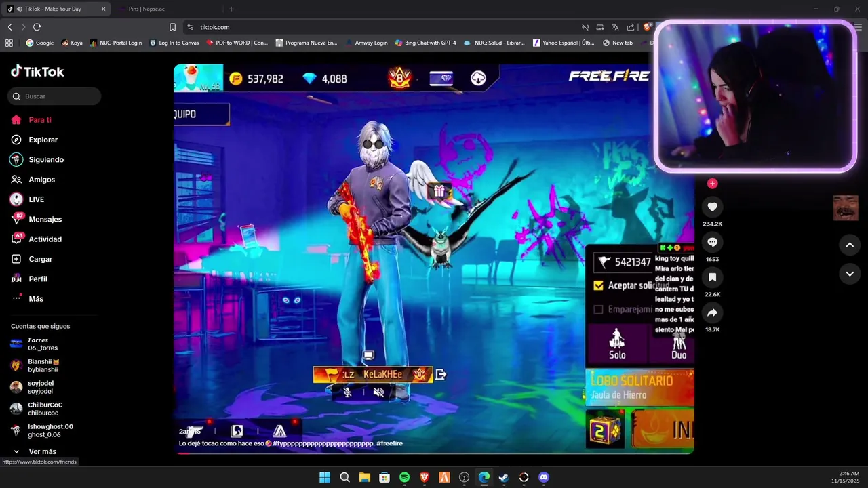Open the TikTok logo home link

coord(37,71)
